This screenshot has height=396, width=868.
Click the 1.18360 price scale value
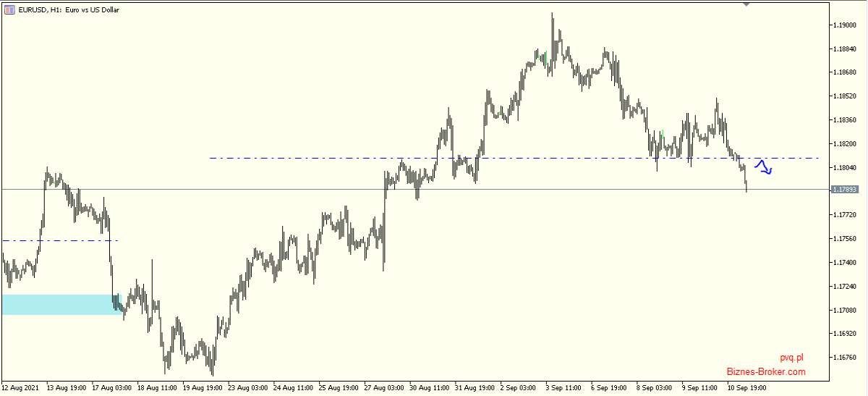coord(844,120)
